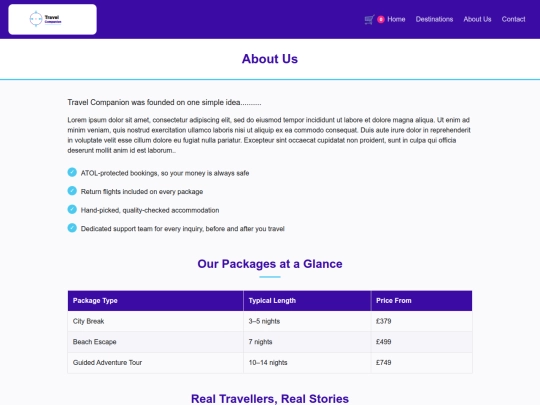Click the £749 price cell
Image resolution: width=540 pixels, height=405 pixels.
click(422, 363)
